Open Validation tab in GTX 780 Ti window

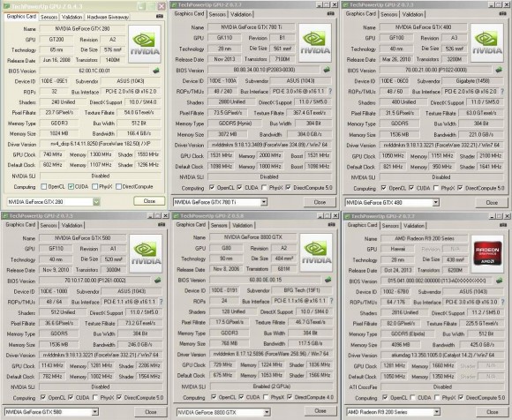pos(241,14)
